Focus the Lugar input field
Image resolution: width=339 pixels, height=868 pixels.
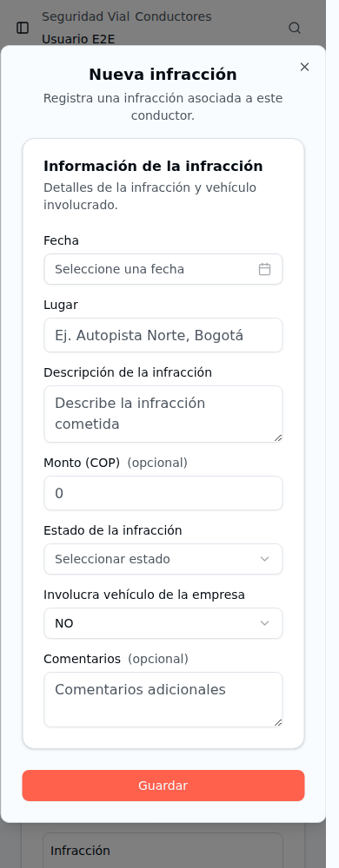coord(163,335)
